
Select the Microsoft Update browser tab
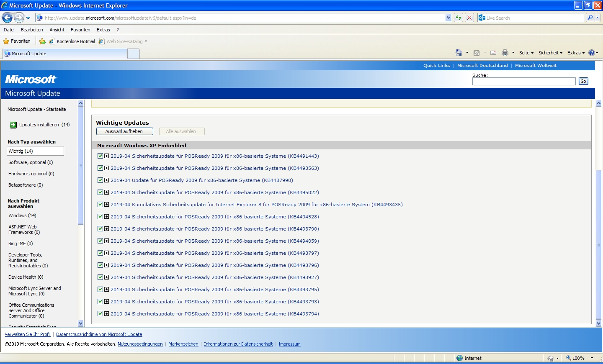point(64,54)
